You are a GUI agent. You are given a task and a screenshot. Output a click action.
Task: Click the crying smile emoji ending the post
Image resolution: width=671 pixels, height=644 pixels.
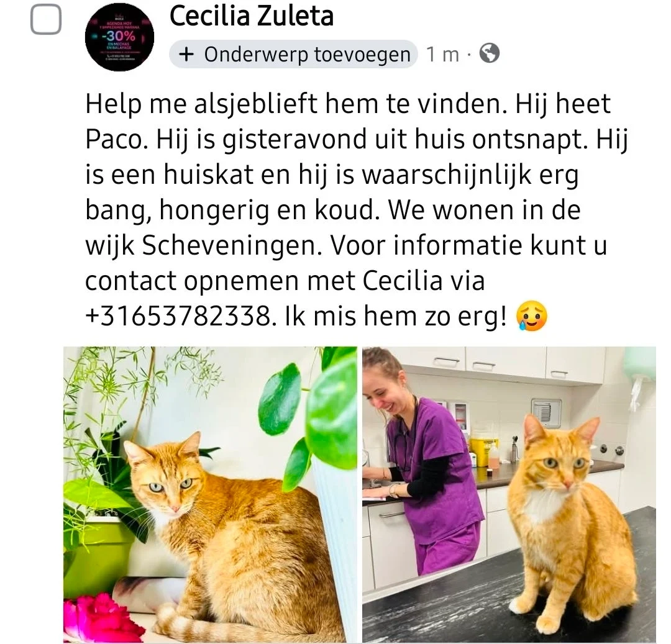click(532, 317)
